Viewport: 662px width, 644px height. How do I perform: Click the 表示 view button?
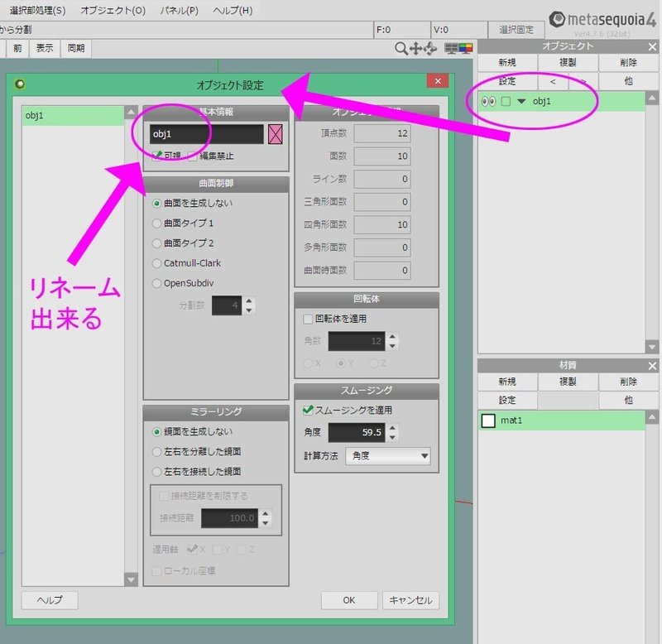pos(45,48)
